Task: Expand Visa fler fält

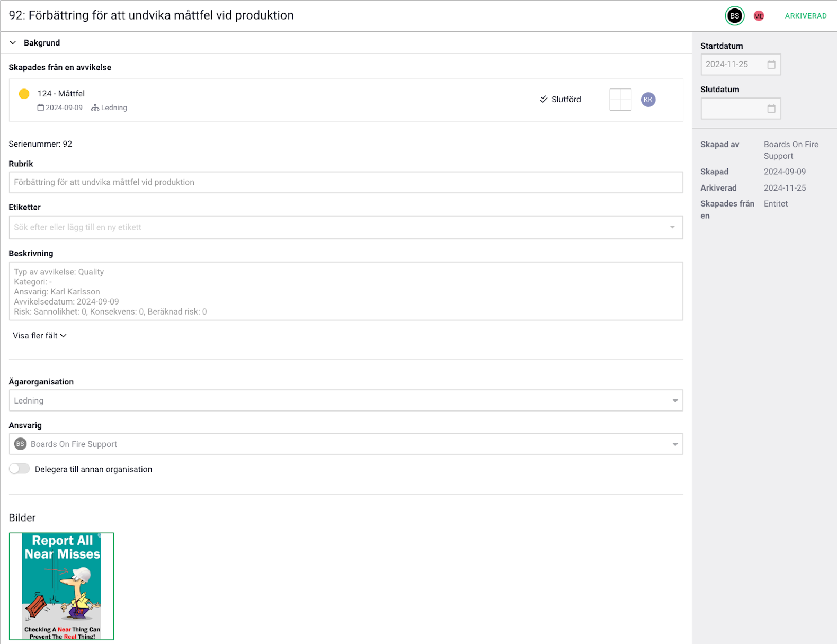Action: 40,336
